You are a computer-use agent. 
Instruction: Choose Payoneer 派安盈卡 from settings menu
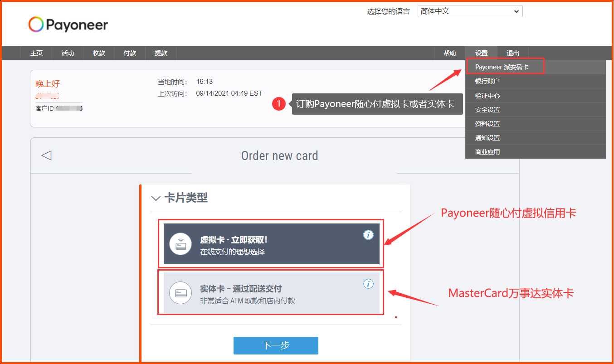coord(536,67)
